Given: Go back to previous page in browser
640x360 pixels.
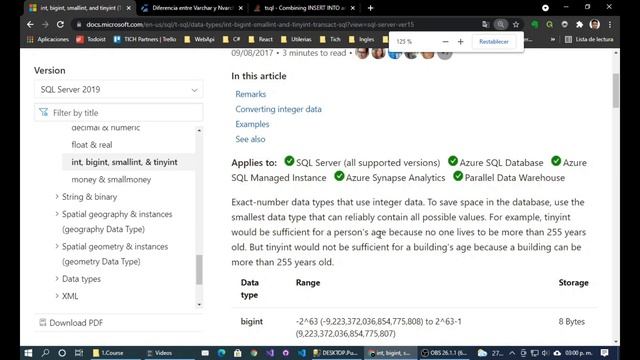Looking at the screenshot, I should (30, 24).
